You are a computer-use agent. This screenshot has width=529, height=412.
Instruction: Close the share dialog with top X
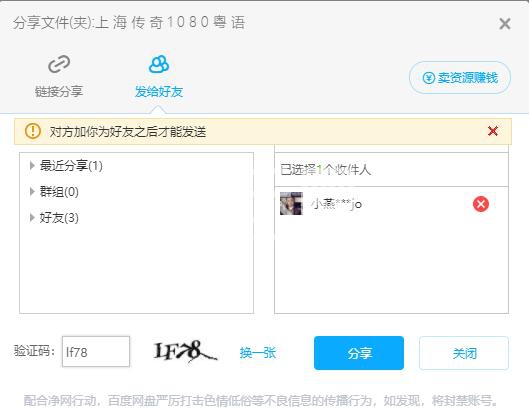[x=505, y=24]
